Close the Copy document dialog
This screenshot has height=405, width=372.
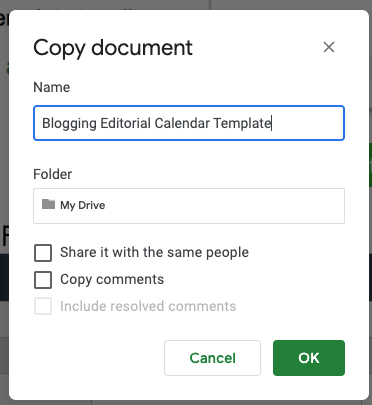point(329,47)
